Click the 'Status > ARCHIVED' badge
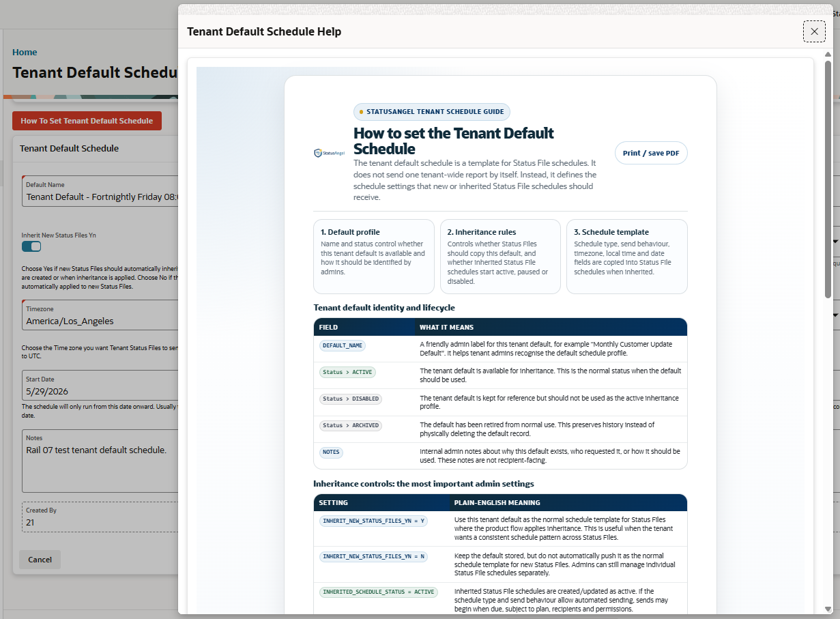The width and height of the screenshot is (840, 619). point(351,425)
